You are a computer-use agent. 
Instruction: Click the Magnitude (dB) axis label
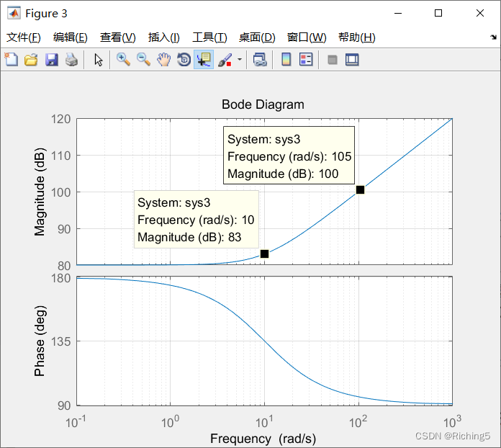click(x=40, y=192)
